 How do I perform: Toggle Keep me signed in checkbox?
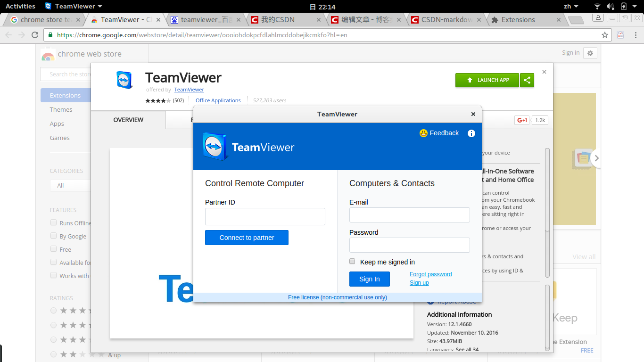352,261
